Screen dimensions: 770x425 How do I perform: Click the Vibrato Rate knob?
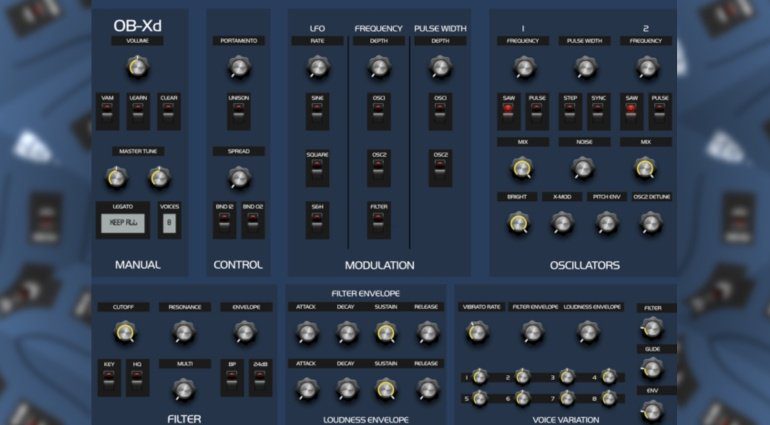point(482,332)
